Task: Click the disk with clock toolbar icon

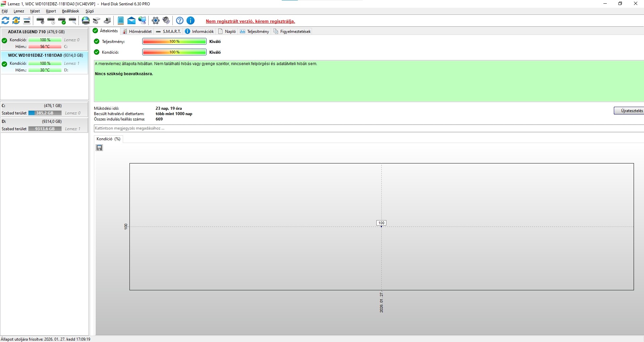Action: [51, 21]
